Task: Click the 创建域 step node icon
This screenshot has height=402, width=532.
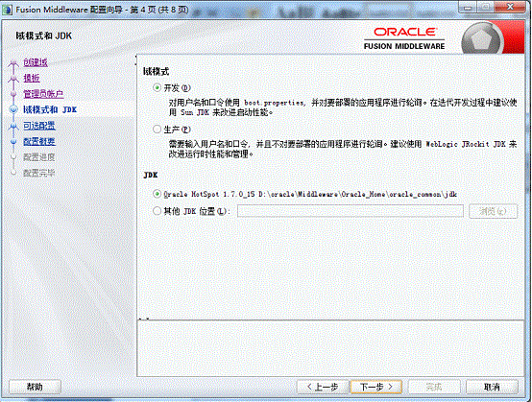Action: [x=13, y=62]
